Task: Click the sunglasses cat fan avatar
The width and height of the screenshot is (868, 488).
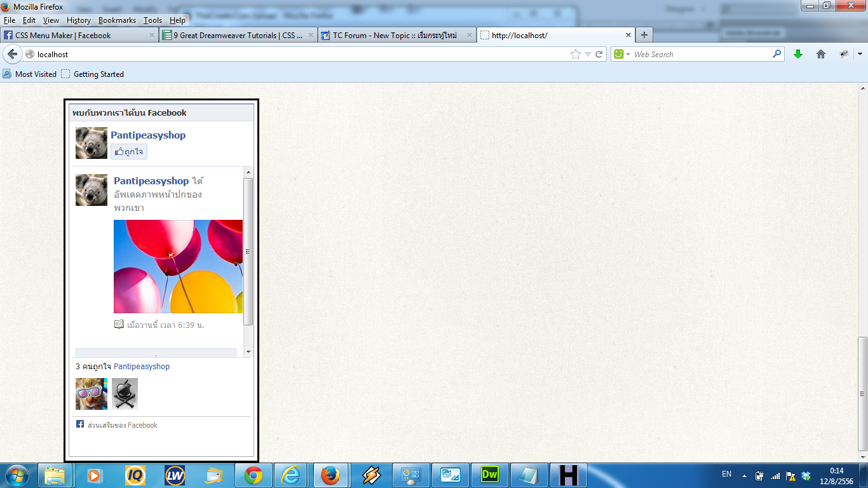Action: 92,394
